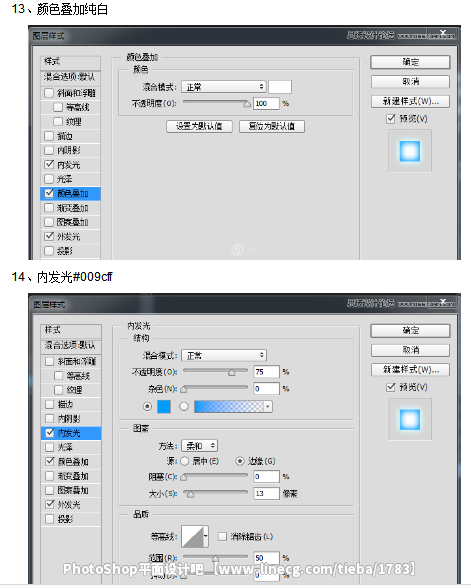This screenshot has width=471, height=588.
Task: Open 混合选项:默认 in top dialog list
Action: coord(70,77)
